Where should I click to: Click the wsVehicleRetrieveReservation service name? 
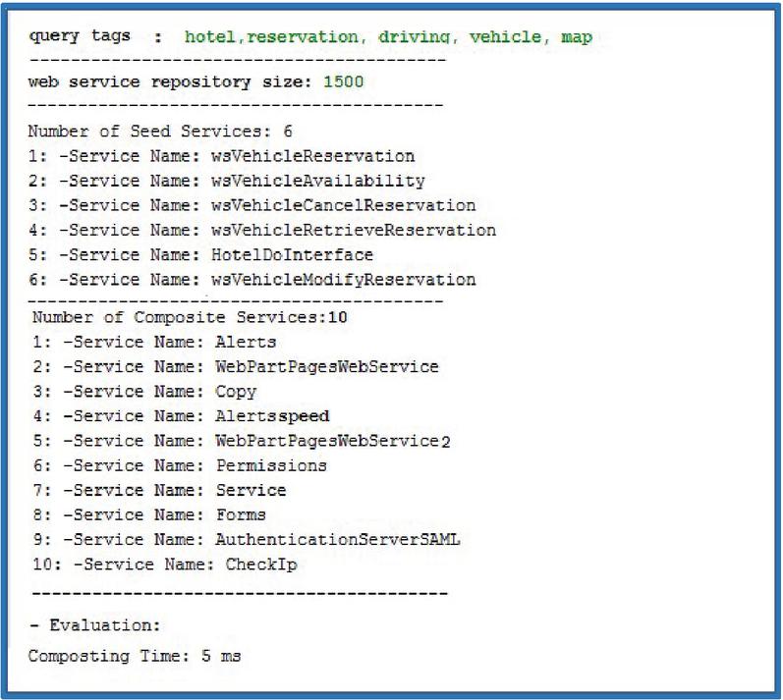[353, 230]
